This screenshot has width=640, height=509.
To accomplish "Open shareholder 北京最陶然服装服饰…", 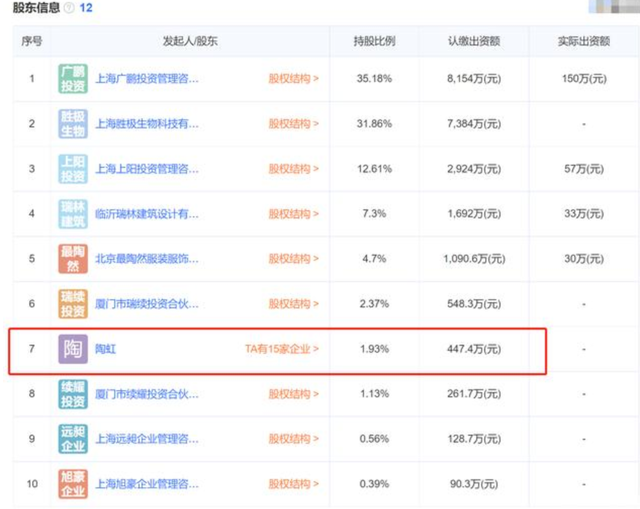I will [147, 258].
